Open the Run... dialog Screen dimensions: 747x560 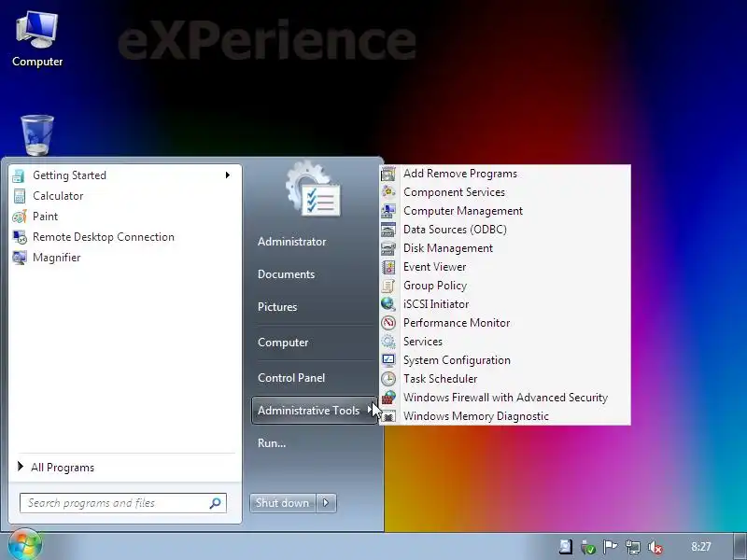click(272, 442)
